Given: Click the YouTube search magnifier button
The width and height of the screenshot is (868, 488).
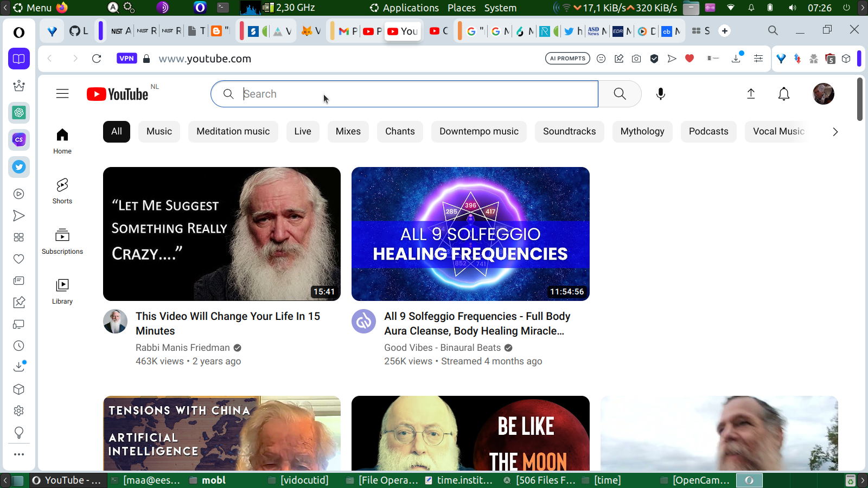Looking at the screenshot, I should (620, 94).
